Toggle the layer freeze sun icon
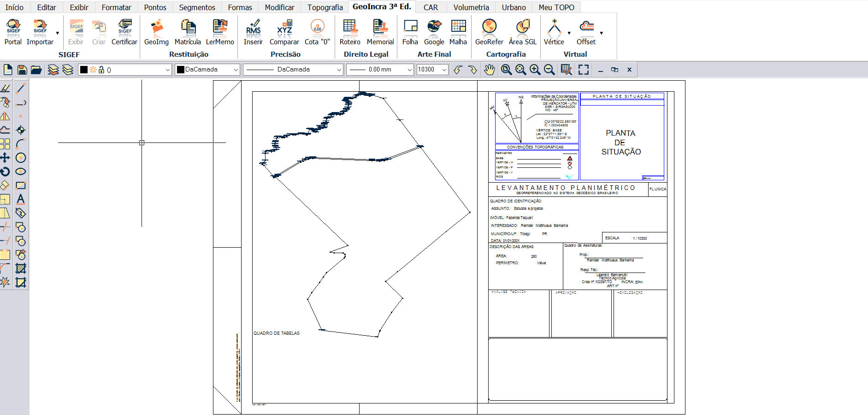The width and height of the screenshot is (868, 415). coord(93,70)
